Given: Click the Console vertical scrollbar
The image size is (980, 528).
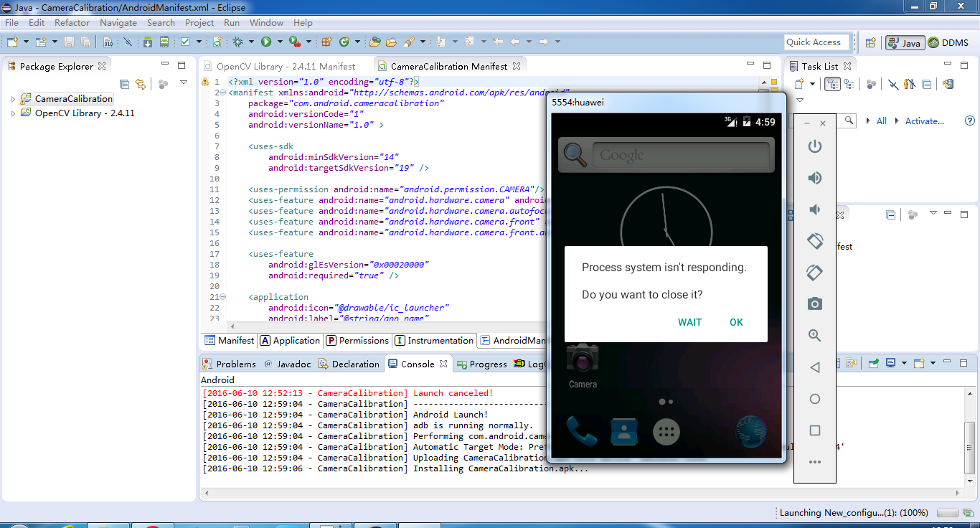Looking at the screenshot, I should point(970,436).
